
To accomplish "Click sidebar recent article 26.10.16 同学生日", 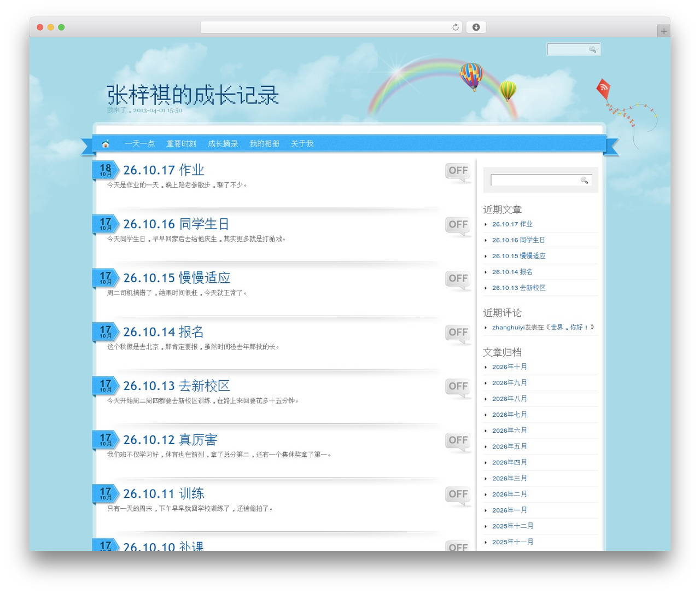I will 518,240.
